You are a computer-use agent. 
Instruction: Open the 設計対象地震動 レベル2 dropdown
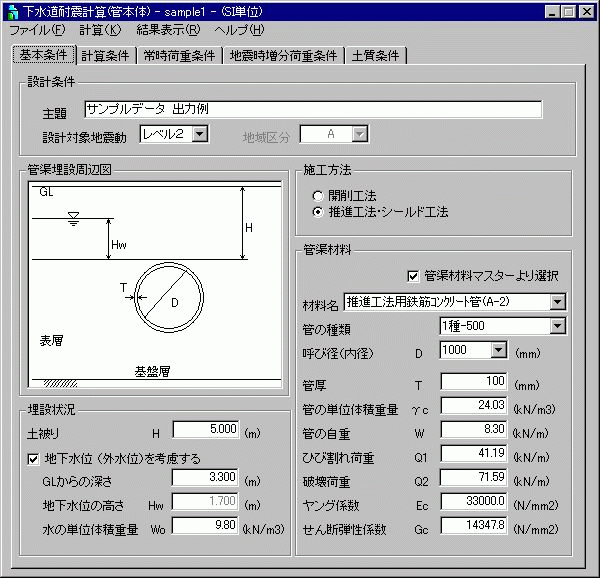(x=200, y=134)
